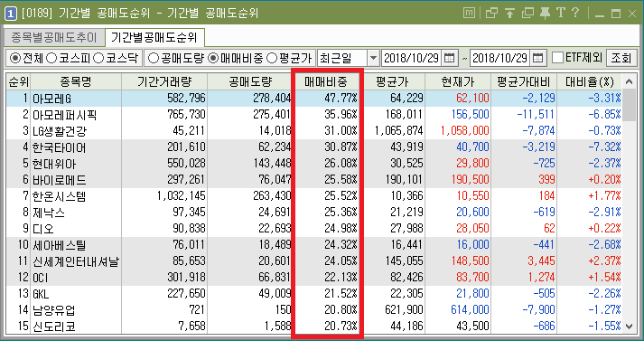The height and width of the screenshot is (341, 644).
Task: Open calendar for end date
Action: [x=537, y=58]
